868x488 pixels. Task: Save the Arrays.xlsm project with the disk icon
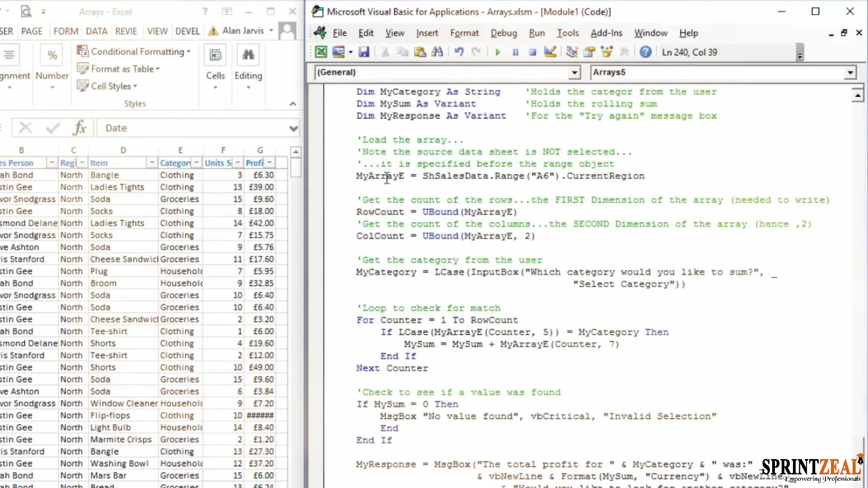click(x=364, y=52)
